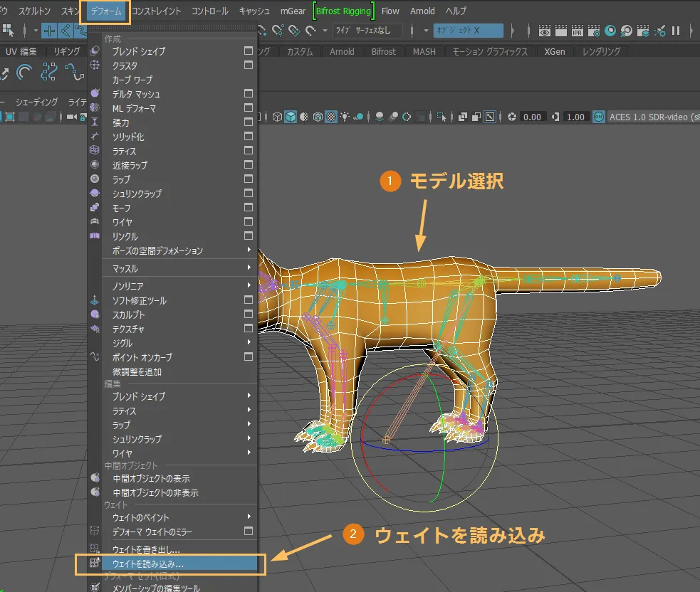Image resolution: width=700 pixels, height=592 pixels.
Task: Switch to the リギング shelf tab
Action: point(66,52)
